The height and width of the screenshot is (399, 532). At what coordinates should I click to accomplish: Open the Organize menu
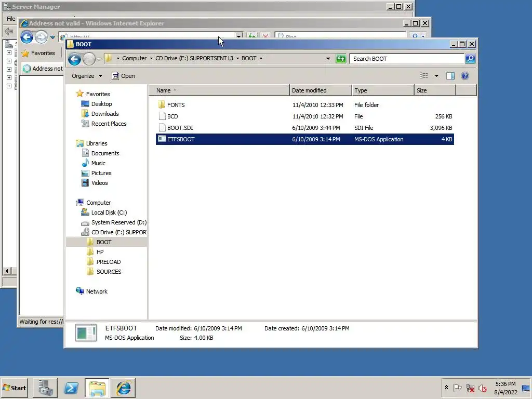point(87,76)
